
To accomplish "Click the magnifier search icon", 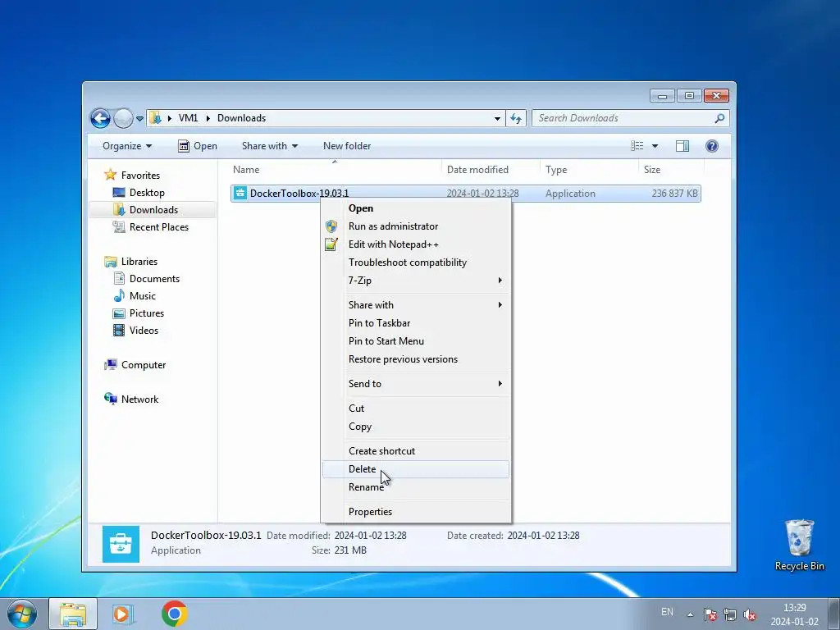I will click(719, 118).
